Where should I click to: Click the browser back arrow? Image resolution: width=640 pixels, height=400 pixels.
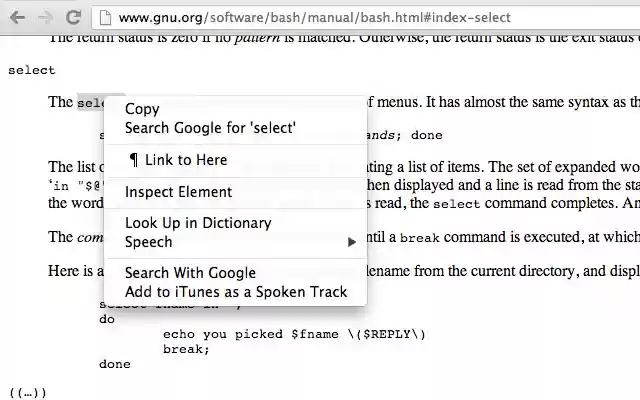coord(17,17)
